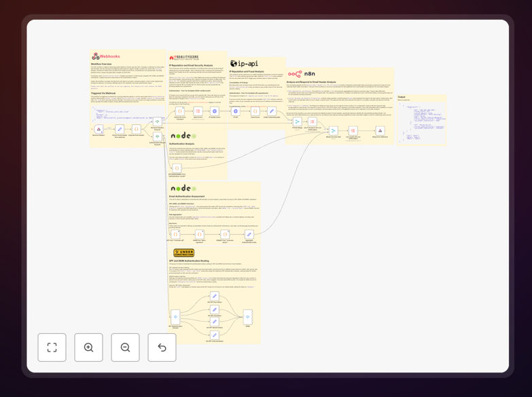The image size is (532, 397).
Task: Select the Fraud Score code node
Action: point(255,111)
